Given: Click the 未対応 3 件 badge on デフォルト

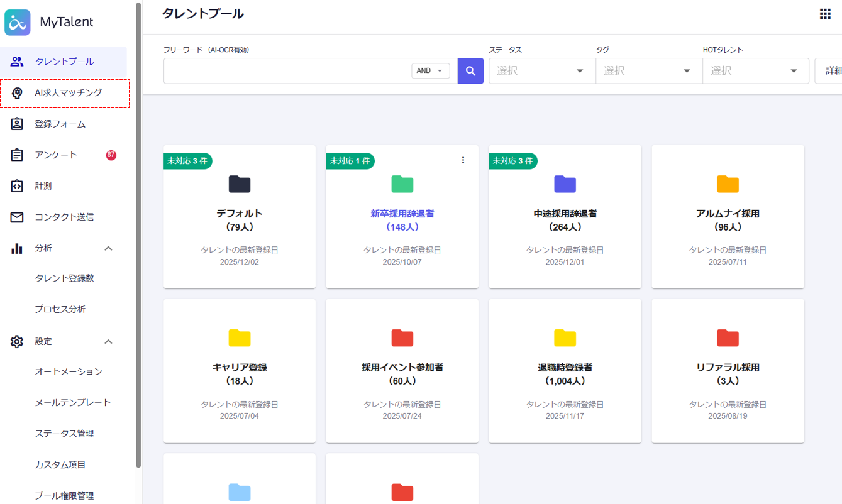Looking at the screenshot, I should point(187,161).
